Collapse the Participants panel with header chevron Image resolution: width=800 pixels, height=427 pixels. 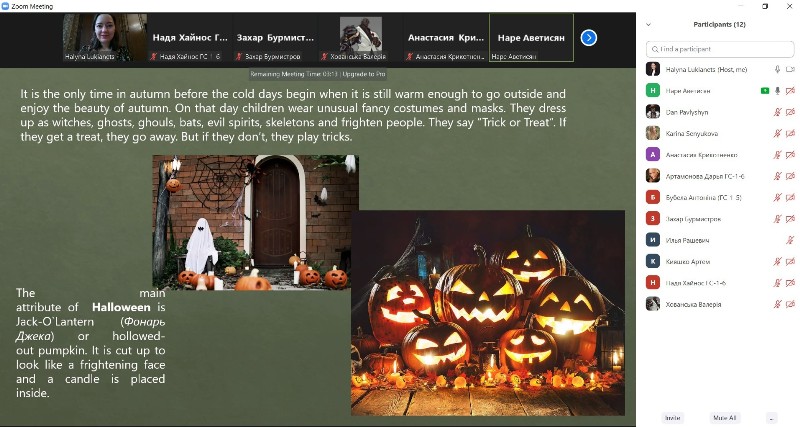coord(648,24)
